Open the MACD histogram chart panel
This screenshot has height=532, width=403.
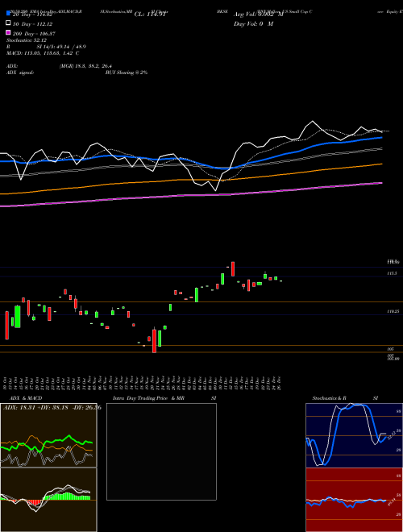[x=48, y=500]
